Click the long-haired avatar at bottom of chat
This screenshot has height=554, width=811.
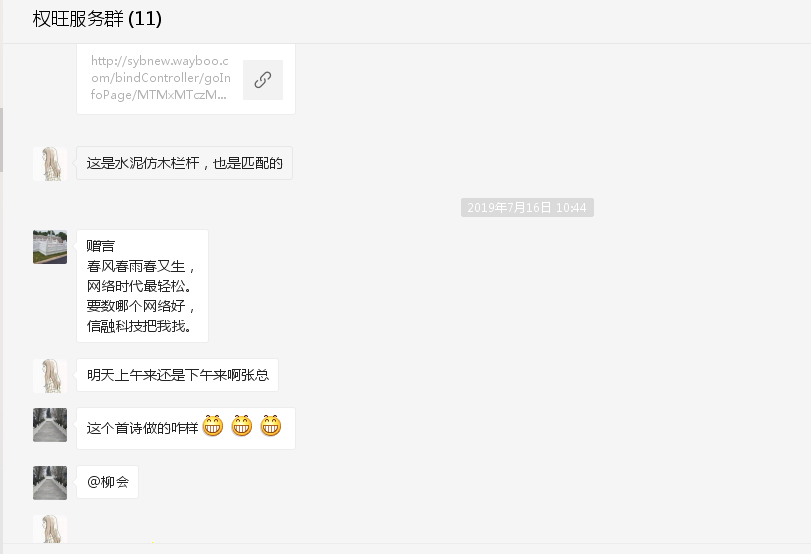point(50,529)
